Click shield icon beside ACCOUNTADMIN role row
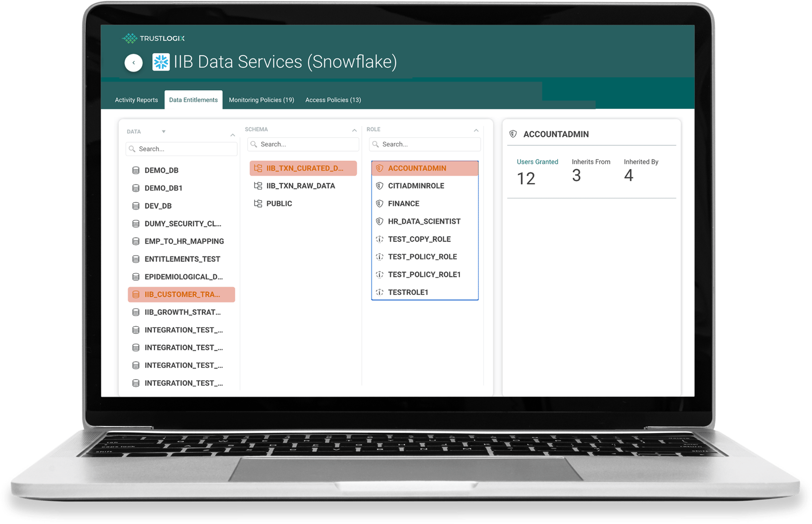Image resolution: width=812 pixels, height=524 pixels. [380, 168]
